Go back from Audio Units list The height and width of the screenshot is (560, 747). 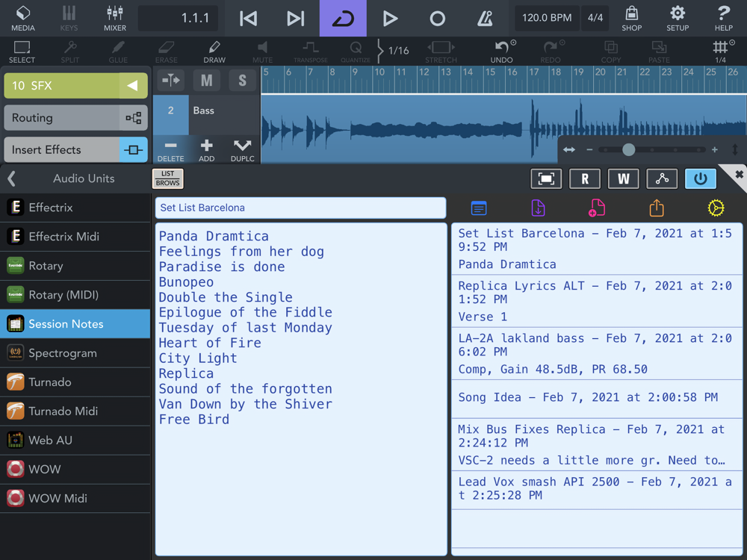(x=12, y=178)
